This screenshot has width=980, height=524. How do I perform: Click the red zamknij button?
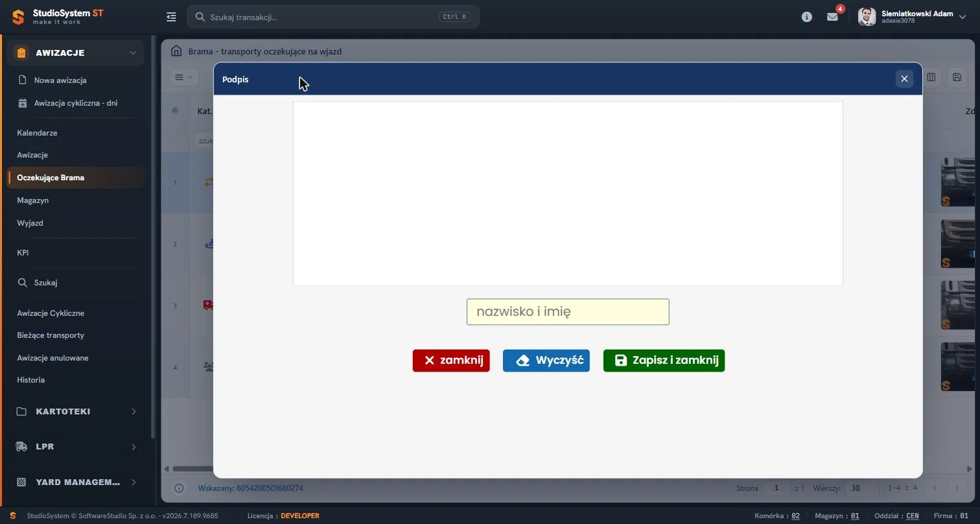coord(451,361)
